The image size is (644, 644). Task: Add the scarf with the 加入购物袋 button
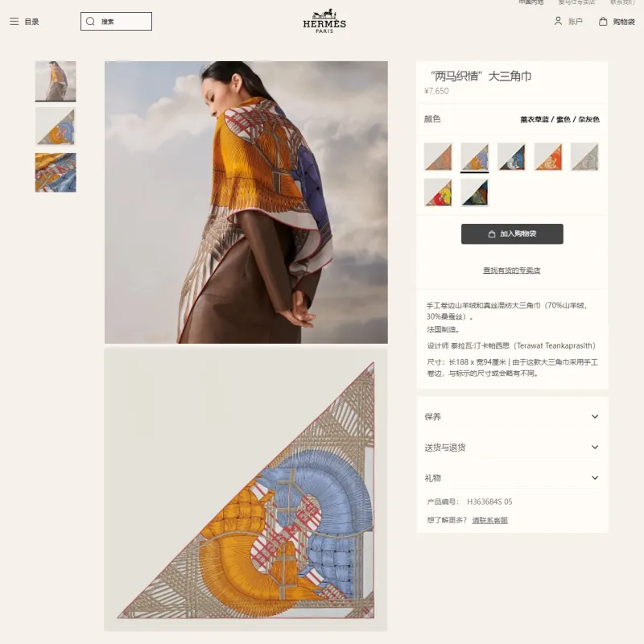pyautogui.click(x=512, y=233)
